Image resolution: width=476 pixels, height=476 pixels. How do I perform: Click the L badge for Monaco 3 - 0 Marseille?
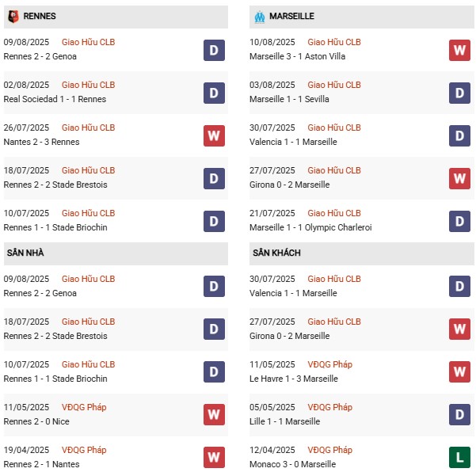pyautogui.click(x=460, y=458)
